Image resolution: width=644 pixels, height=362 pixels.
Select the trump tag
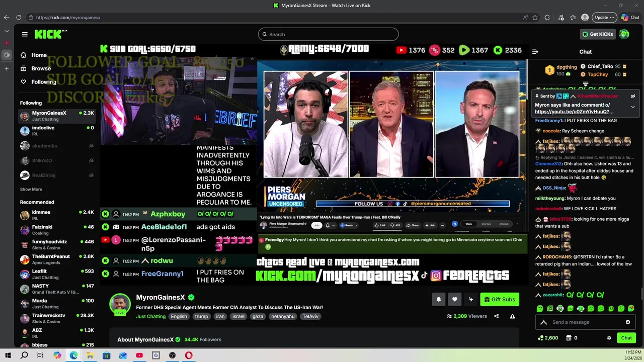click(x=201, y=316)
